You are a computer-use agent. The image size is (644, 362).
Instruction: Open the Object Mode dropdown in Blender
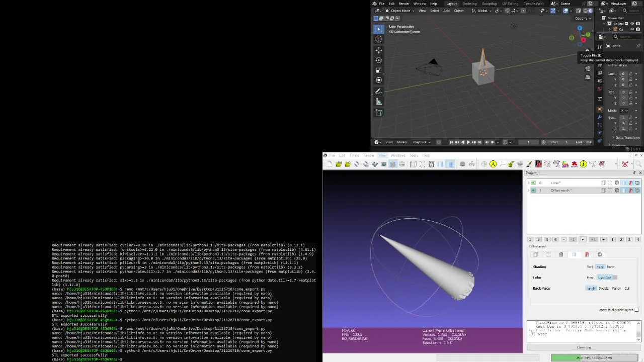pos(400,11)
